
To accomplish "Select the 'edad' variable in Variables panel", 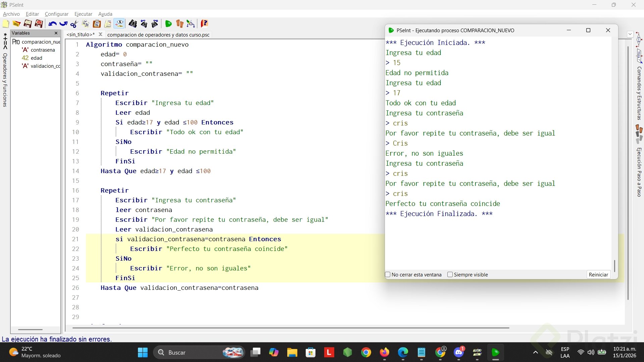I will coord(36,58).
